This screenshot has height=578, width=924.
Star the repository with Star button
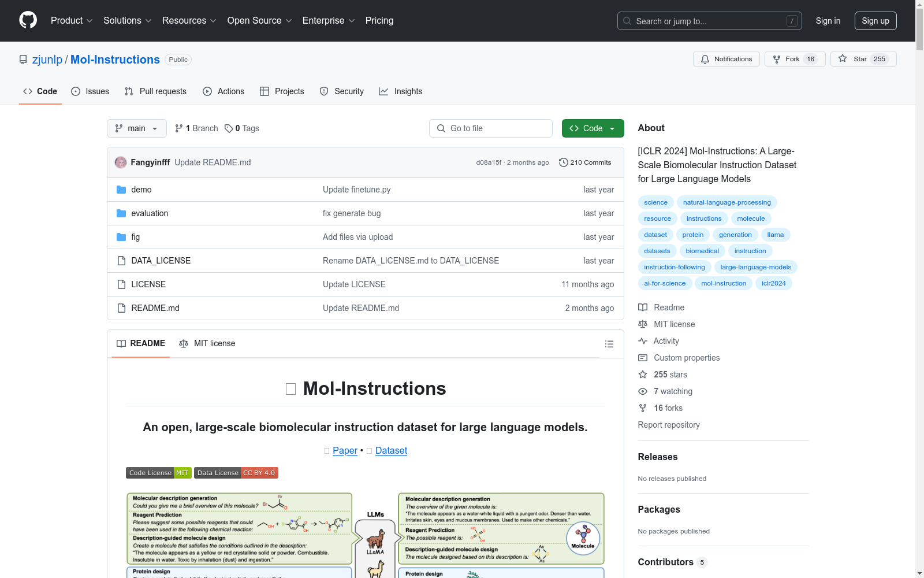click(x=863, y=59)
